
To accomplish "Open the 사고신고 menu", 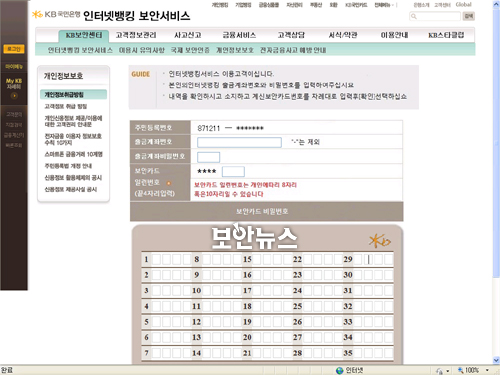I will point(188,35).
